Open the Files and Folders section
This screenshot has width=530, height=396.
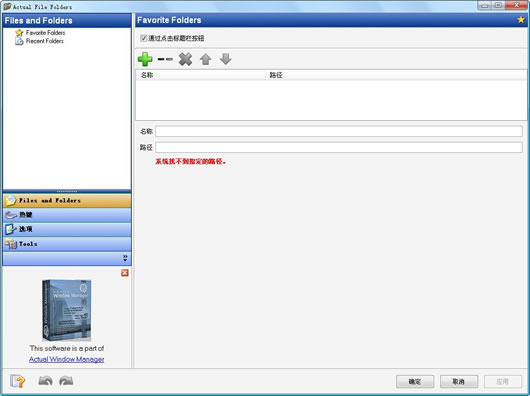tap(67, 200)
